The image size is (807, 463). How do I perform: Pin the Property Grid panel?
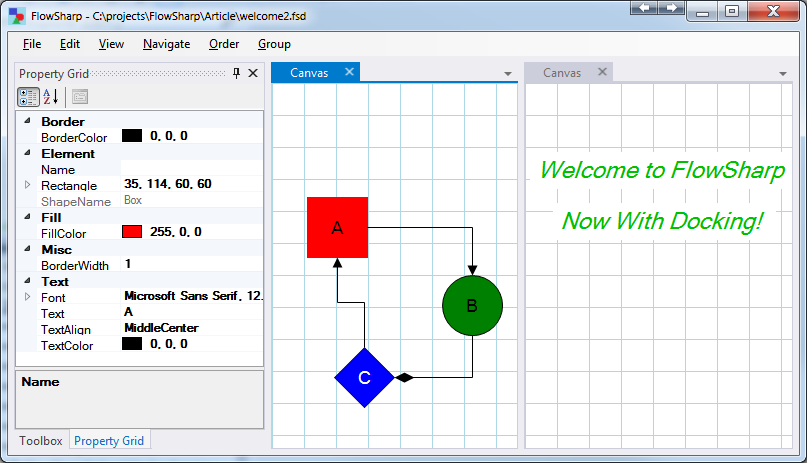click(236, 73)
